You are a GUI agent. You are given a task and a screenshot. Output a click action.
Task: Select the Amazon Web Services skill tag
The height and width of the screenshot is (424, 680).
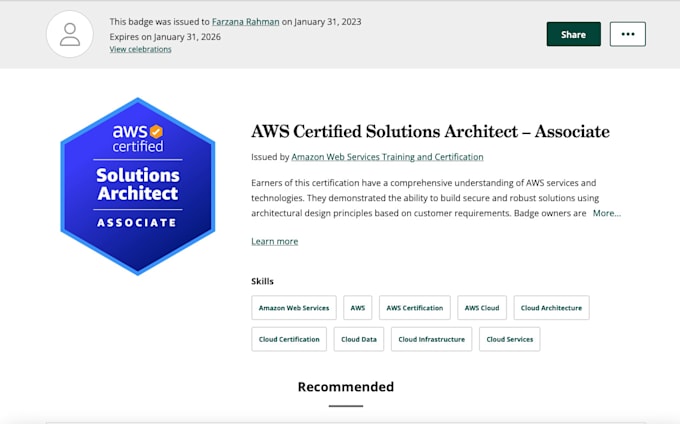[x=293, y=308]
